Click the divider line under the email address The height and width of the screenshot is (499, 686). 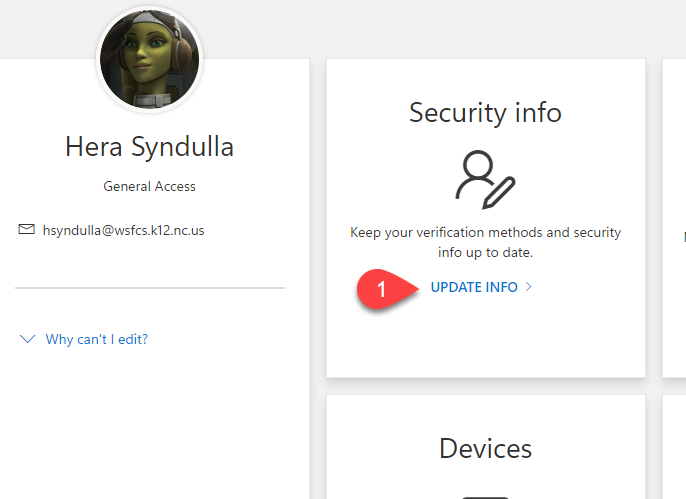click(x=149, y=288)
